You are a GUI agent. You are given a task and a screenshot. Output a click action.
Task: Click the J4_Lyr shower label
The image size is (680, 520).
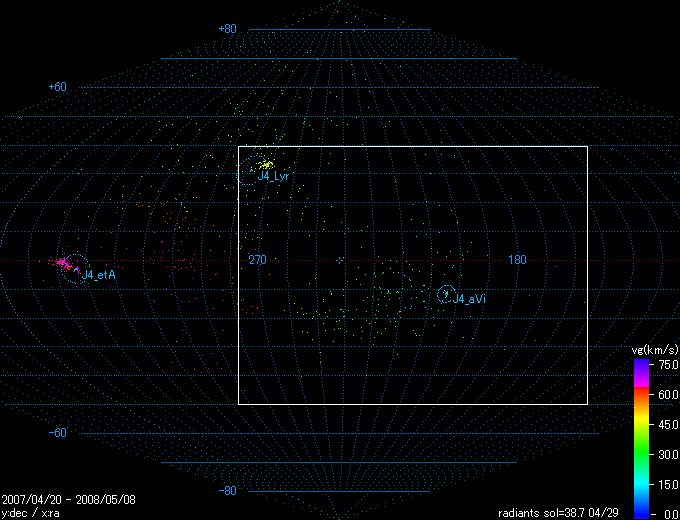273,176
